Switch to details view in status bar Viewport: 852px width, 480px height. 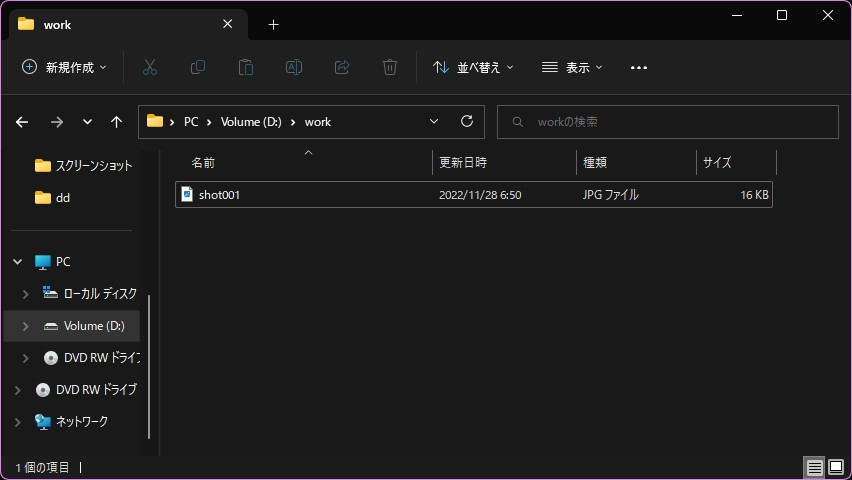pos(814,467)
